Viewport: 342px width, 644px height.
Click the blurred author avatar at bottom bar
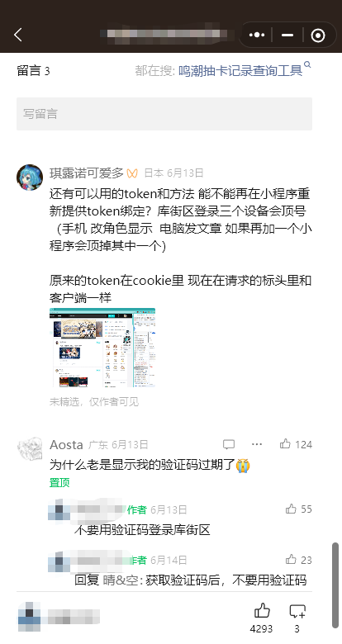tap(30, 617)
